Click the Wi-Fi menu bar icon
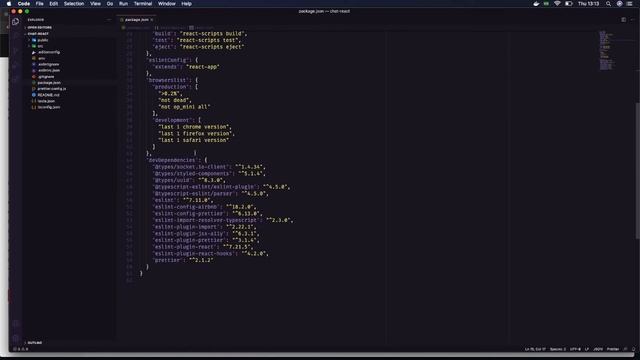The image size is (640, 360). (x=557, y=4)
